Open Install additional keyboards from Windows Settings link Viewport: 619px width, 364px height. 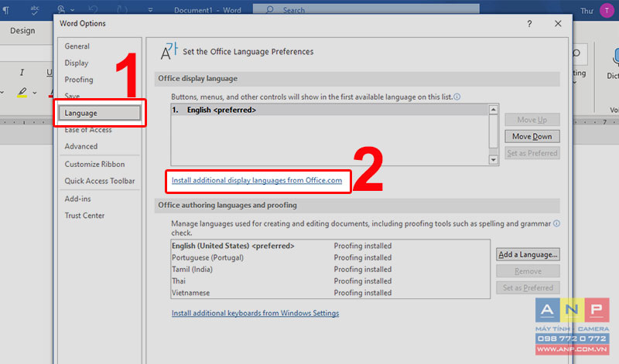pos(255,313)
